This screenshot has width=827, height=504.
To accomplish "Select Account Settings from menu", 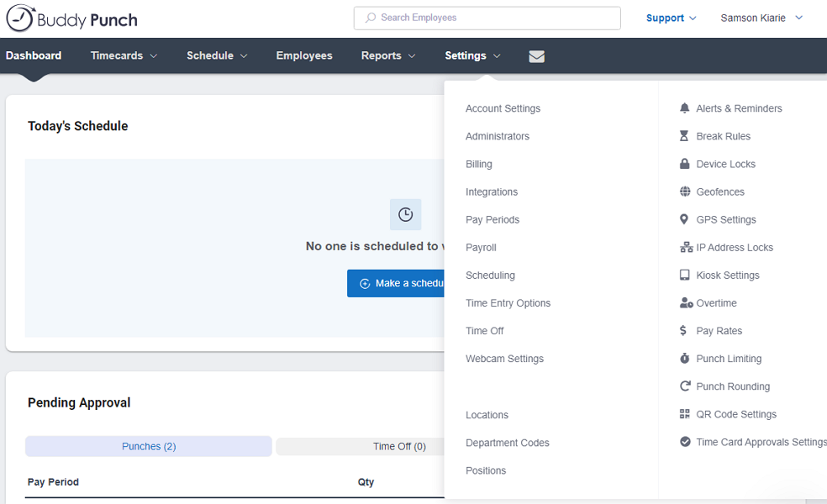I will [503, 108].
